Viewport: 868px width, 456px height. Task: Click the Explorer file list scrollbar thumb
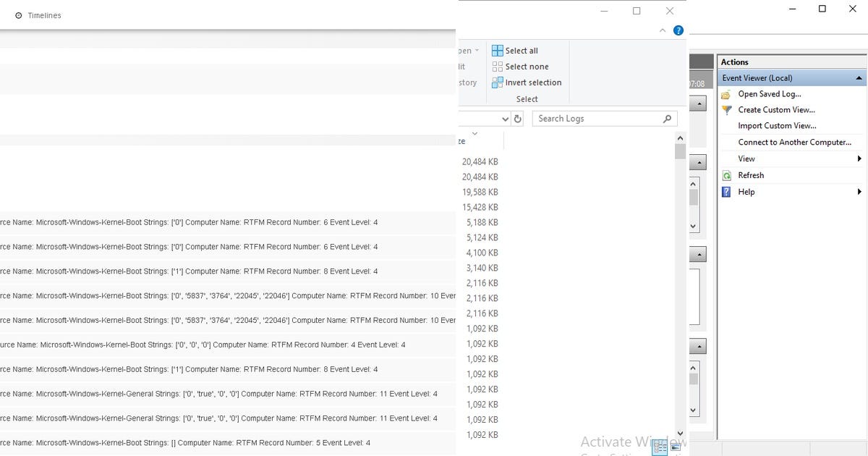point(680,151)
